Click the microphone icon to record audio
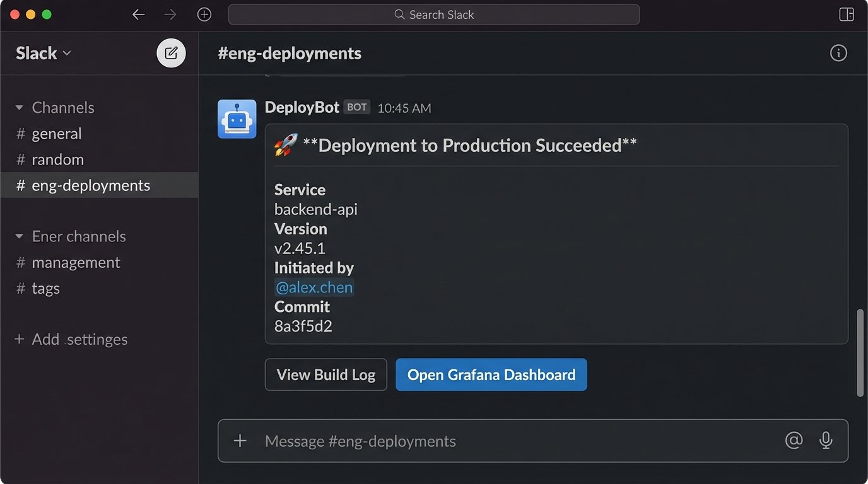Image resolution: width=868 pixels, height=484 pixels. tap(826, 441)
